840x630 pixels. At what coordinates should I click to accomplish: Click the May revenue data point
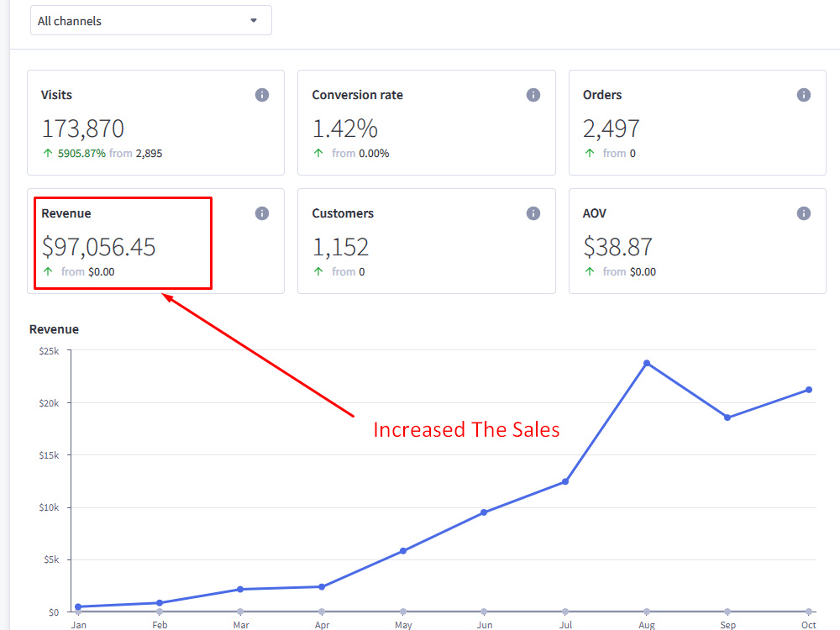click(x=403, y=551)
